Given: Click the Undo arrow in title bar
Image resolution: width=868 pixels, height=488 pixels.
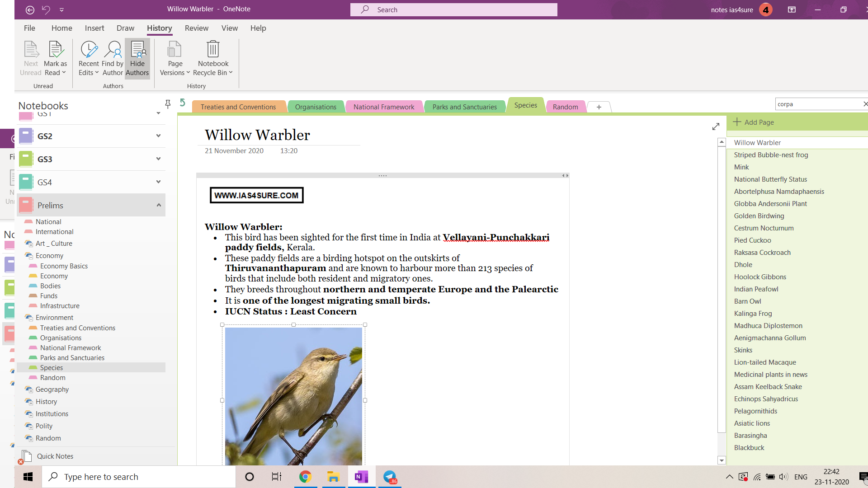Looking at the screenshot, I should click(46, 9).
